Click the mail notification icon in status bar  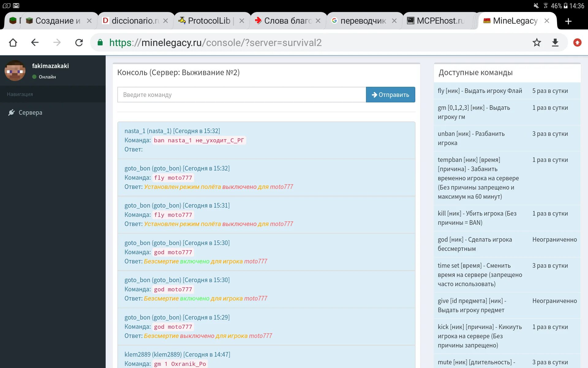click(16, 6)
